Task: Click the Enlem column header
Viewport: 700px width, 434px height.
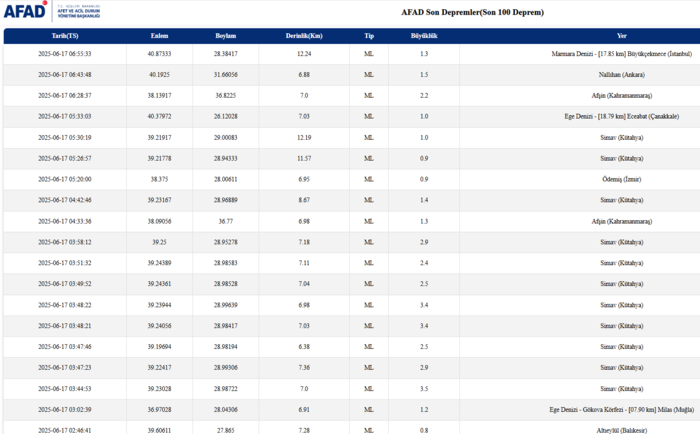Action: pos(159,36)
